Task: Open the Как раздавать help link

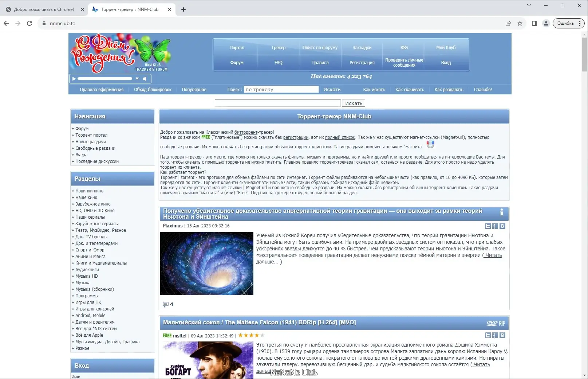Action: click(x=449, y=90)
